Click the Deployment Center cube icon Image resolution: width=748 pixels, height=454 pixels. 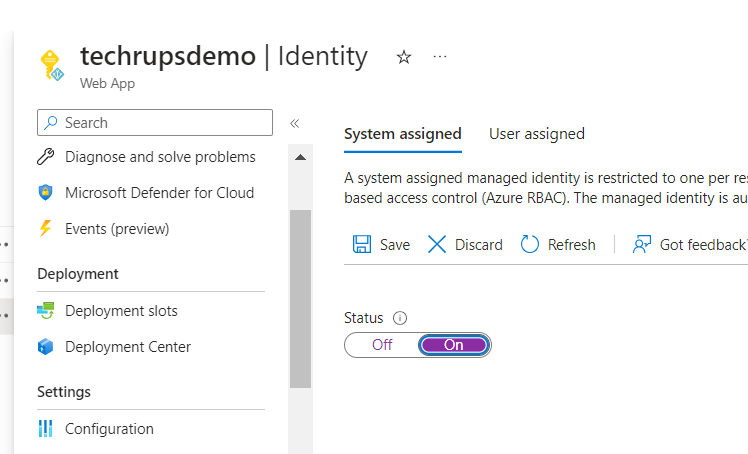tap(45, 347)
